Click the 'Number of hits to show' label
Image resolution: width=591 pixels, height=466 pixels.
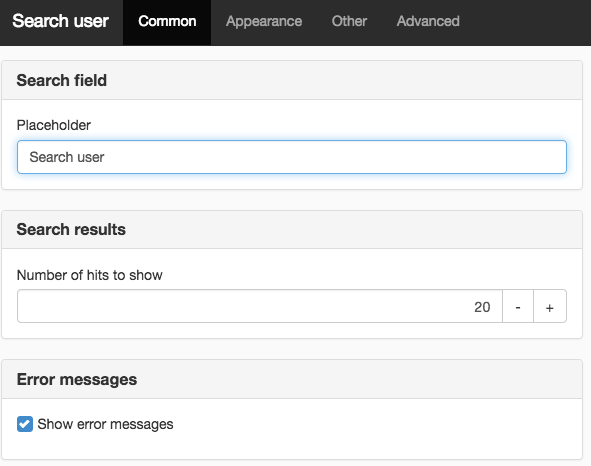(x=90, y=275)
